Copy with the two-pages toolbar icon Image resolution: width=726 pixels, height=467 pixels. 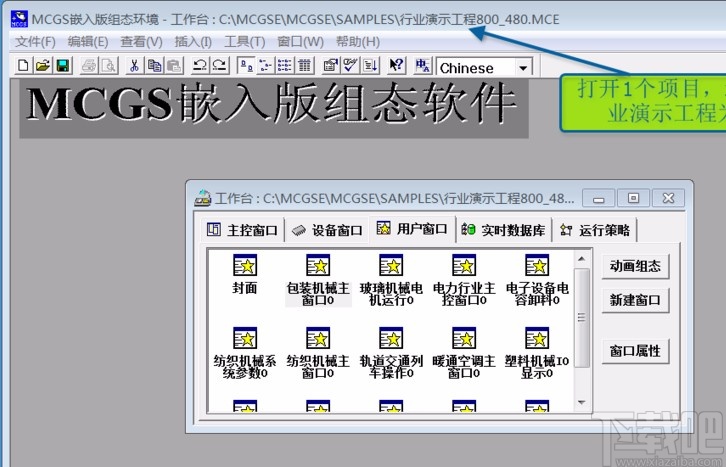[x=154, y=66]
